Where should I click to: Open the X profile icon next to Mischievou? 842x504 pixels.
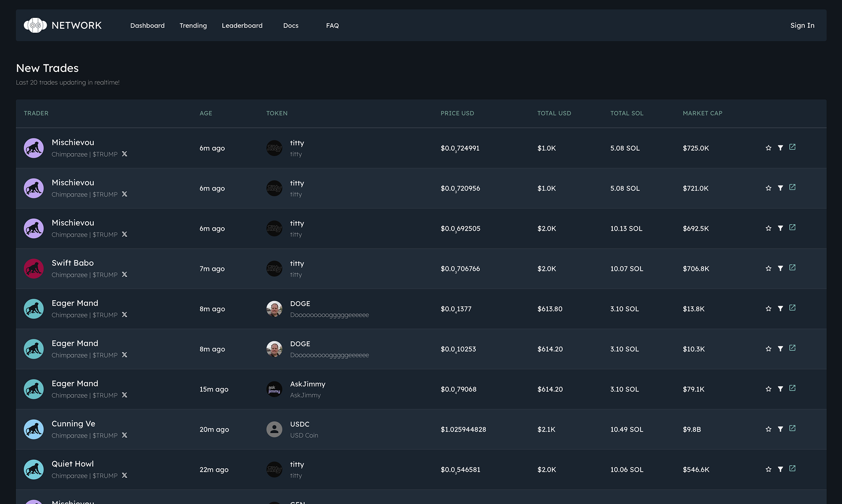(x=125, y=154)
